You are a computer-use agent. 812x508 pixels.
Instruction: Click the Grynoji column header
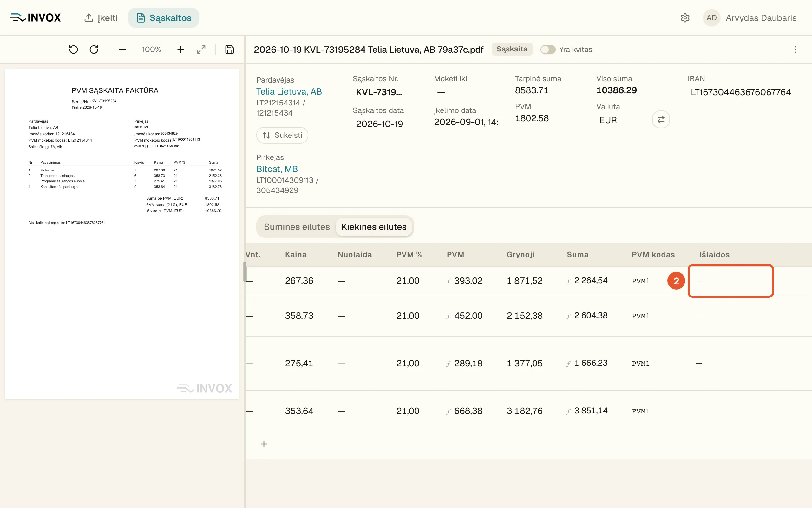[x=521, y=255]
